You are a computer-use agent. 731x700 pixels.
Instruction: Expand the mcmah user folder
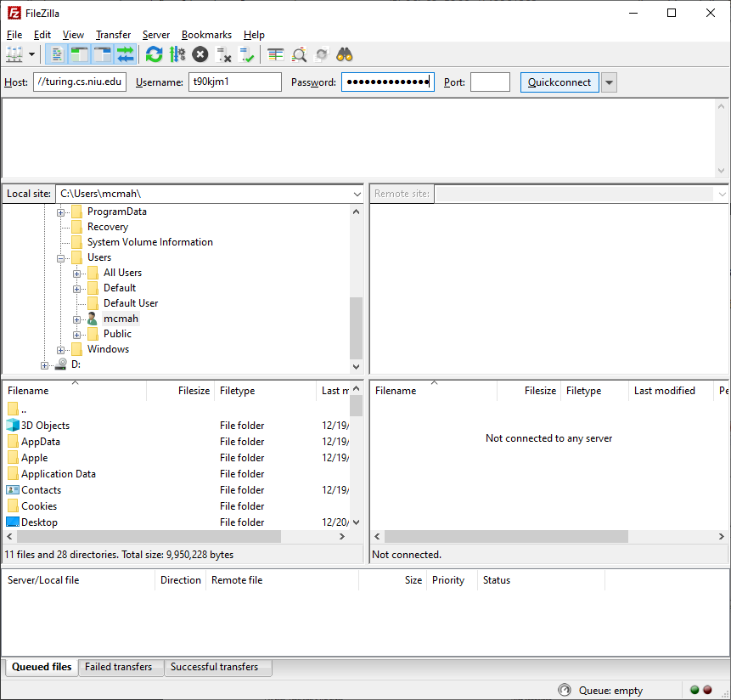(x=77, y=318)
